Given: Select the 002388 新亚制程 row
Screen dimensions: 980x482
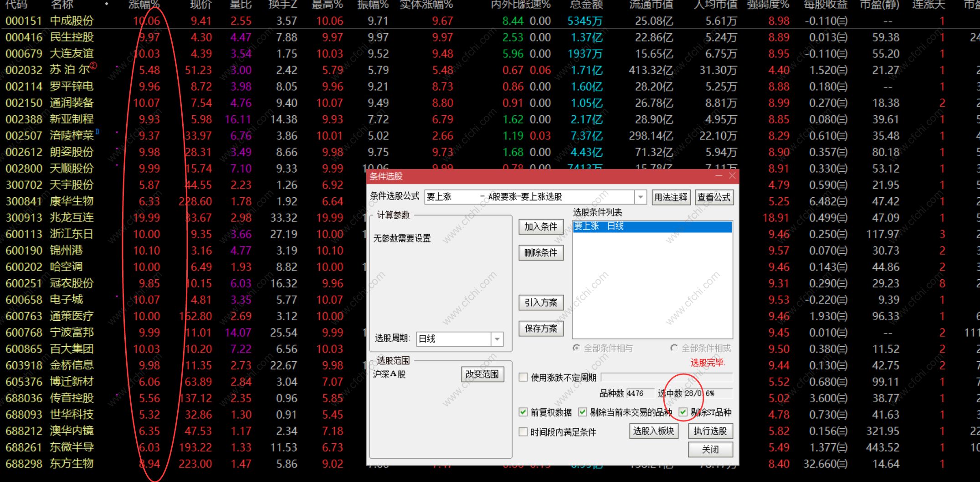Looking at the screenshot, I should 490,119.
